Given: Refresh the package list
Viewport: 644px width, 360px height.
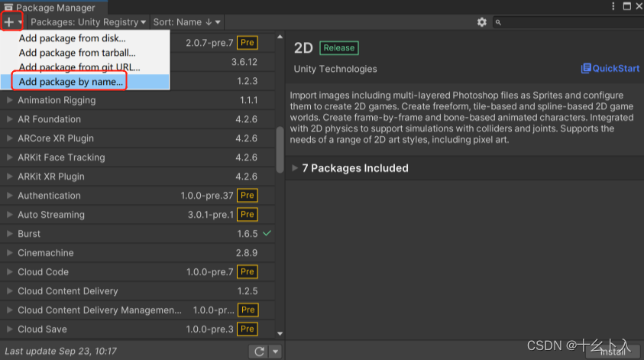Looking at the screenshot, I should [x=259, y=352].
